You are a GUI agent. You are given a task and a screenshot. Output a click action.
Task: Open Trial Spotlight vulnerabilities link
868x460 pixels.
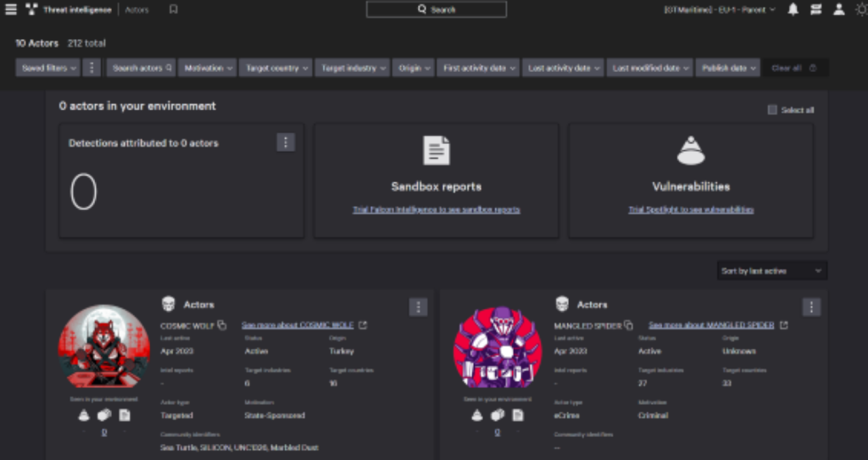pyautogui.click(x=691, y=210)
